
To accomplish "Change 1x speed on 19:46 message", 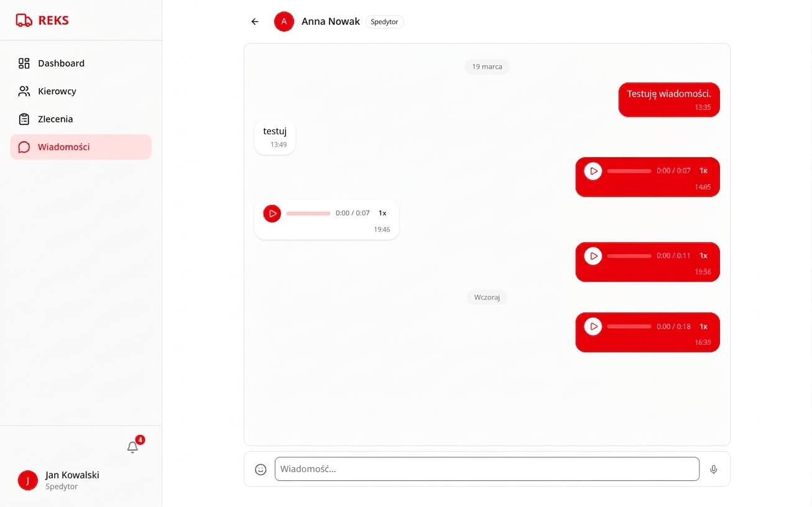I will pos(382,214).
